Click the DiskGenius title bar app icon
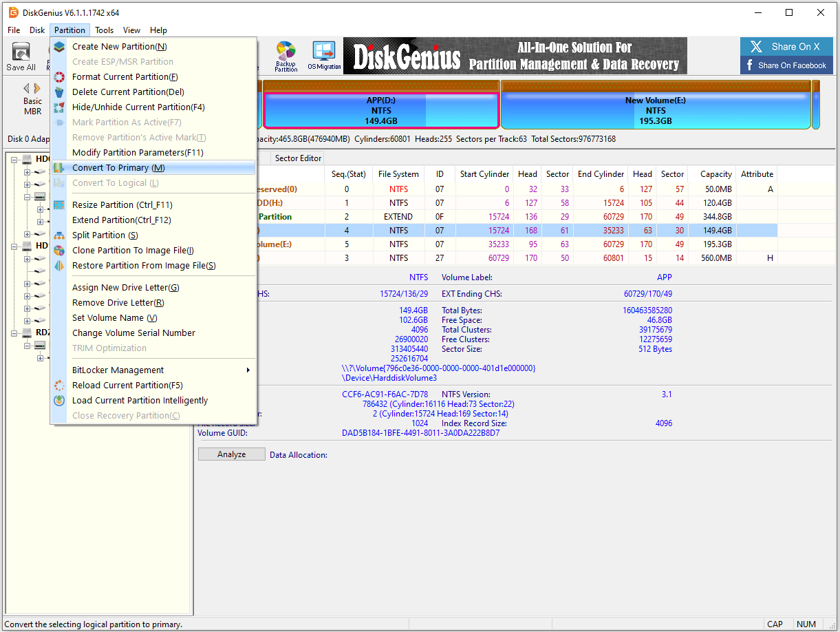Viewport: 840px width, 632px height. pyautogui.click(x=13, y=12)
